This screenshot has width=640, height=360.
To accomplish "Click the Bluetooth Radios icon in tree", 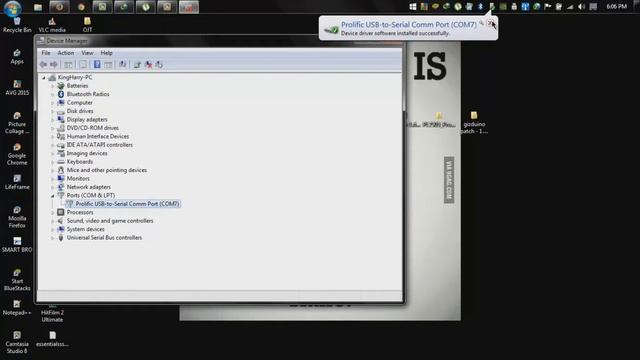I will click(x=61, y=94).
